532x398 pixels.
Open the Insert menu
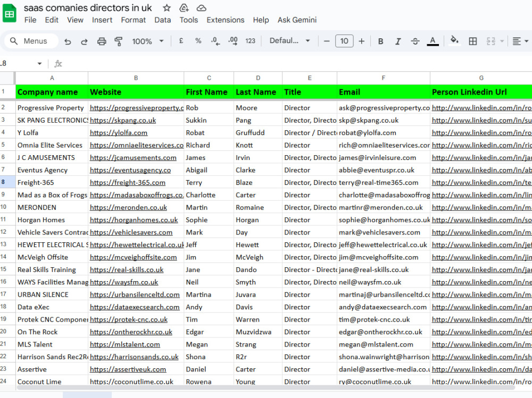coord(102,20)
